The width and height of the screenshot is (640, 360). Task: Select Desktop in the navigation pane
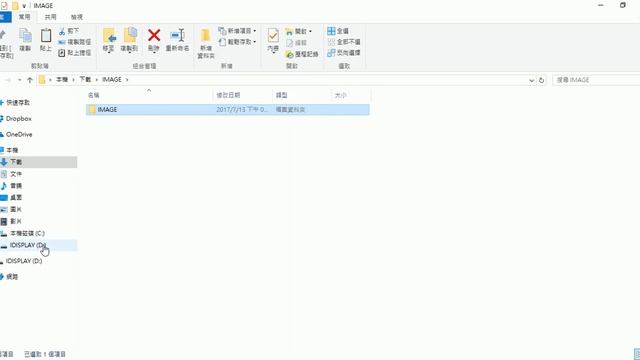point(16,198)
